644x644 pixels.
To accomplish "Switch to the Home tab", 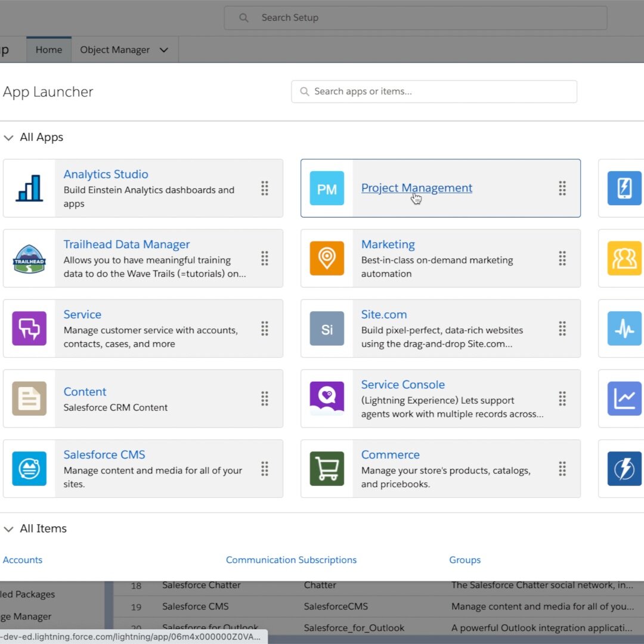I will (x=48, y=50).
